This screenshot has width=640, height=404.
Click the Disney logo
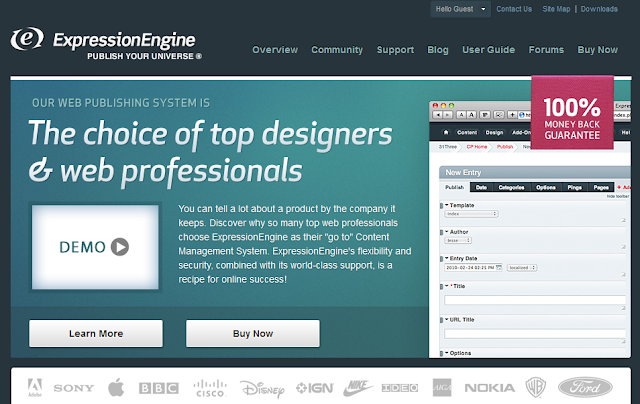coord(262,388)
